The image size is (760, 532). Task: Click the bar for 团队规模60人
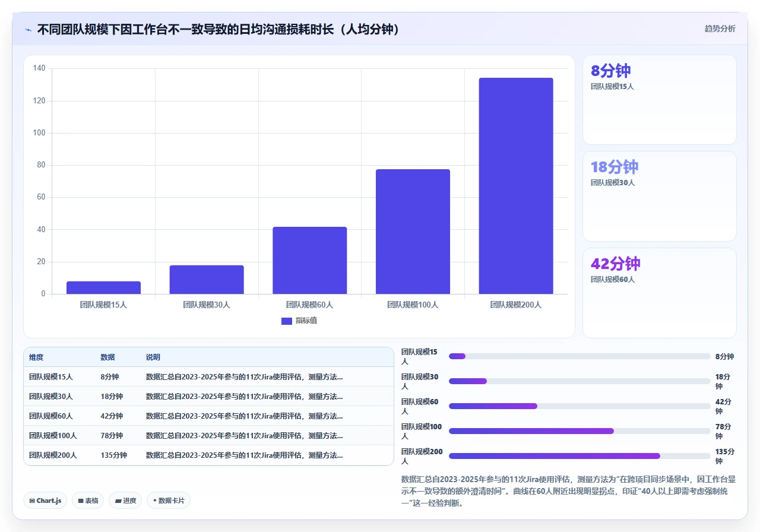click(310, 260)
